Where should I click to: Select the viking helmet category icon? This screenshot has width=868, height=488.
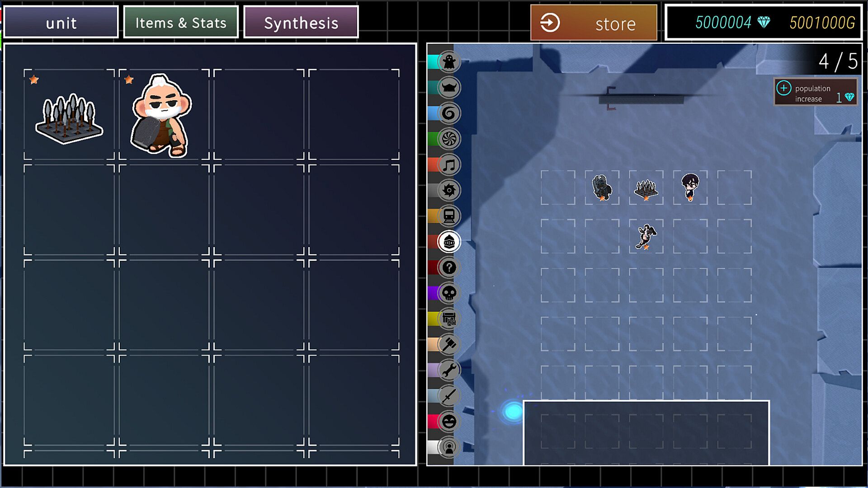pos(448,87)
